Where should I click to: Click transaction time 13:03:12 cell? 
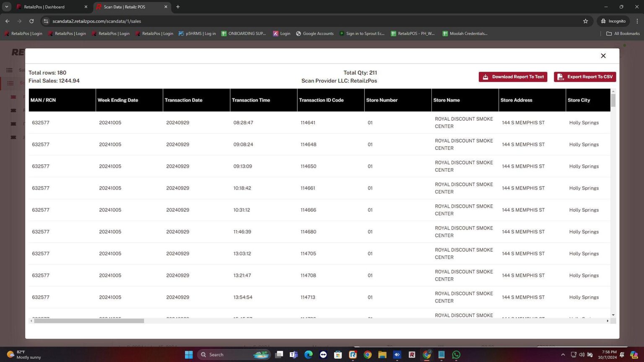[x=242, y=254]
